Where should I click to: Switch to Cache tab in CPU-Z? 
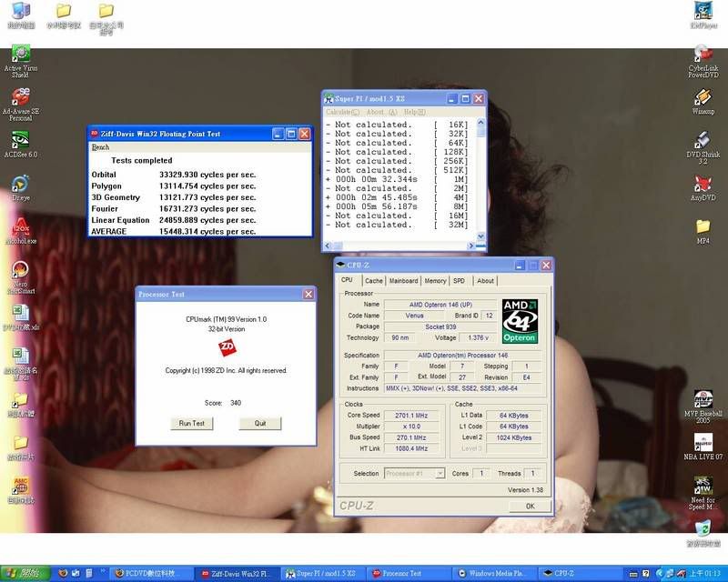374,281
